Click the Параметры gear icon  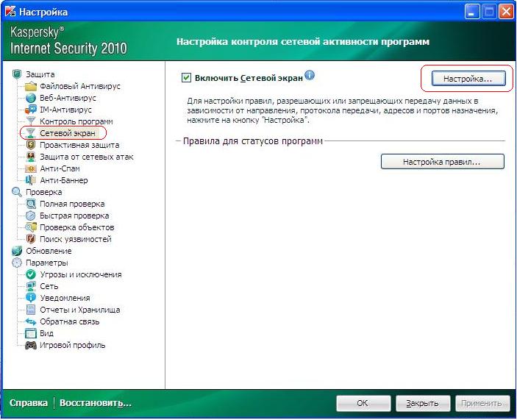coord(17,263)
